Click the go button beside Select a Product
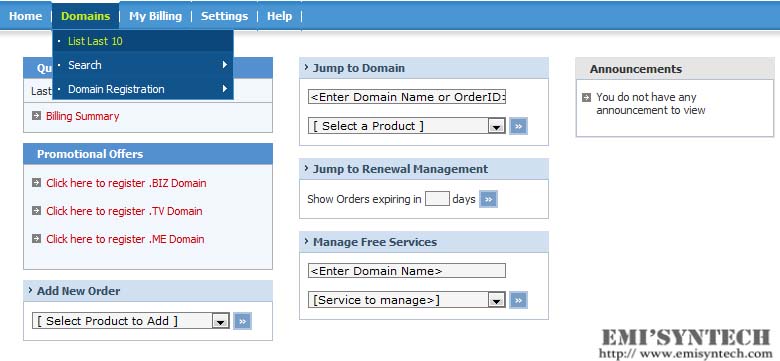Viewport: 780px width, 361px height. 518,126
